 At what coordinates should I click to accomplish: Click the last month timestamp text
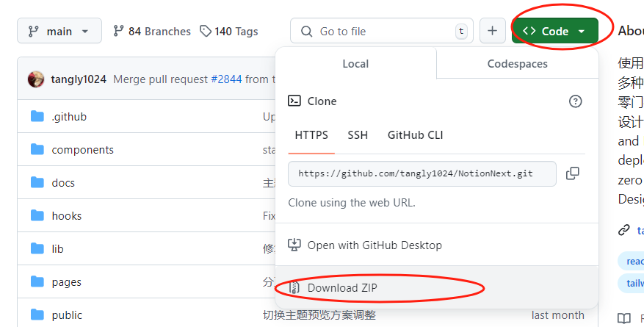[558, 315]
